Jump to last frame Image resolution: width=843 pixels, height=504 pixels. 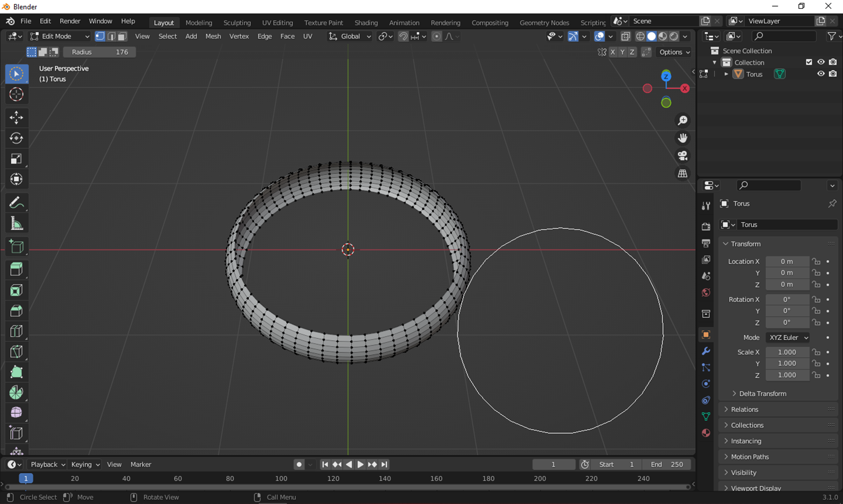pos(385,464)
